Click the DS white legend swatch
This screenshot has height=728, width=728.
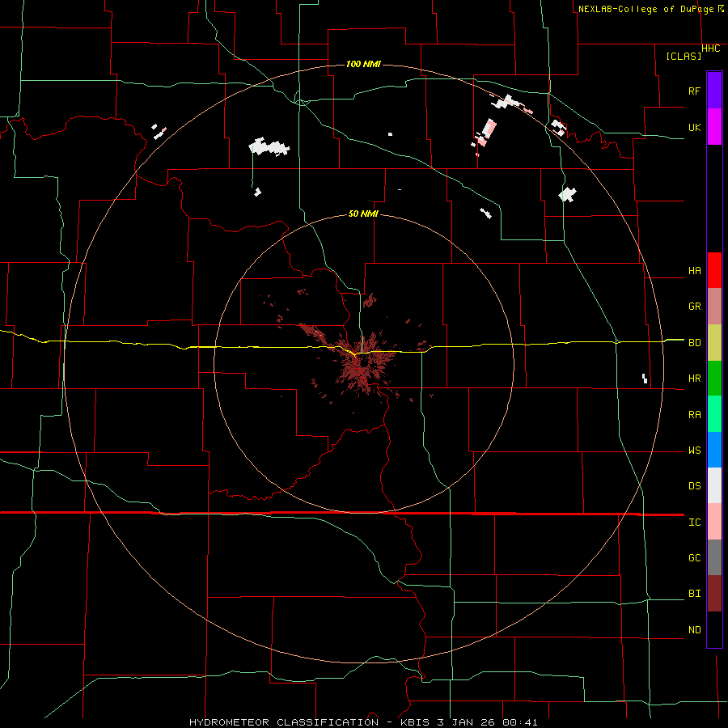(714, 485)
